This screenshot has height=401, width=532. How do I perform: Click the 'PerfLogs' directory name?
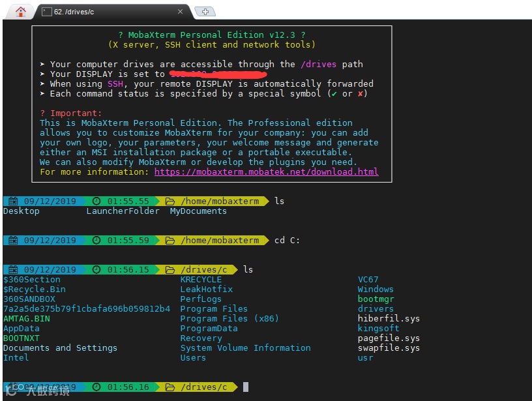pos(201,299)
